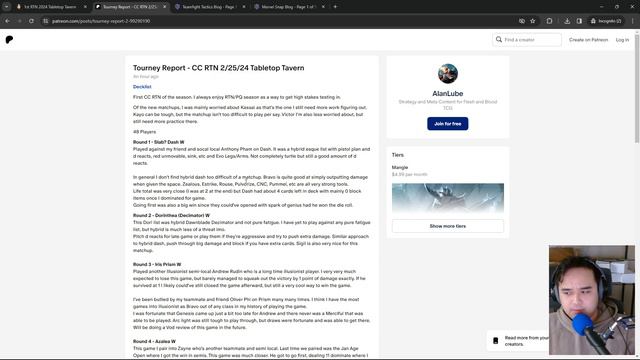The width and height of the screenshot is (640, 360).
Task: Click the "48 Players" text
Action: [144, 132]
